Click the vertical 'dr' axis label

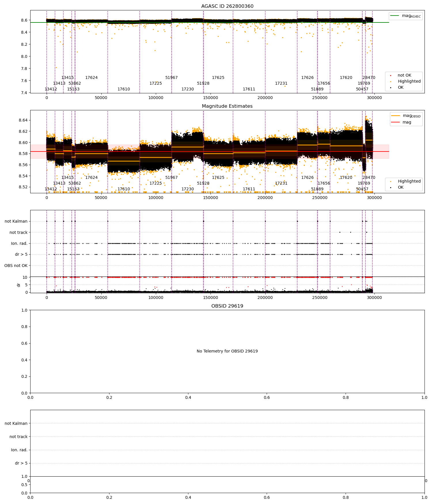click(19, 285)
